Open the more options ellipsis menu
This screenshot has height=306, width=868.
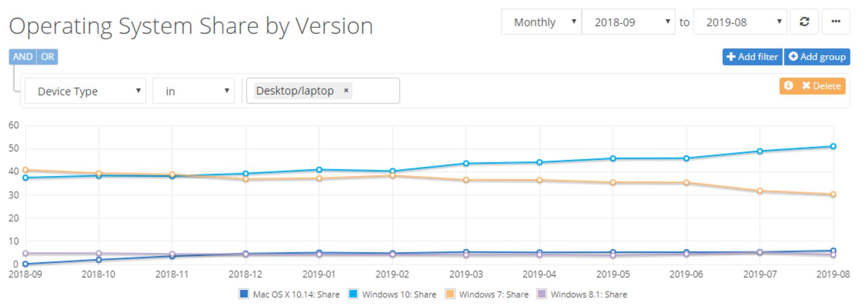pyautogui.click(x=835, y=22)
